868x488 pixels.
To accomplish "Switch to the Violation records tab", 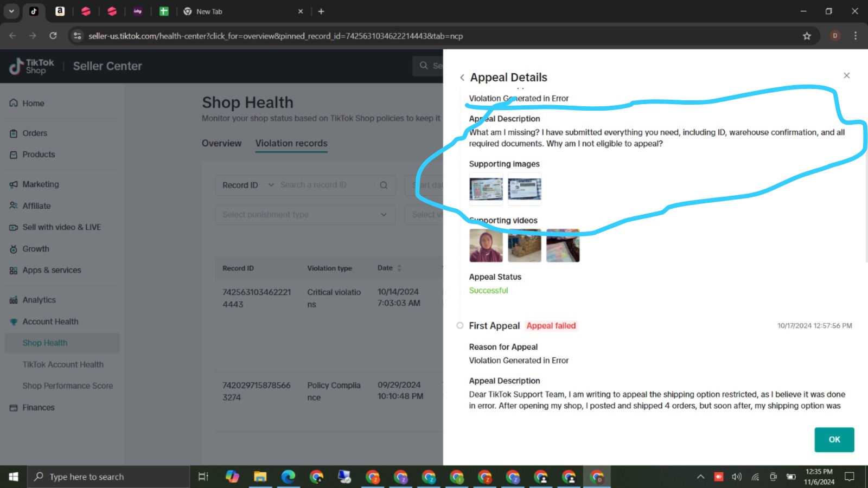I will pos(291,143).
